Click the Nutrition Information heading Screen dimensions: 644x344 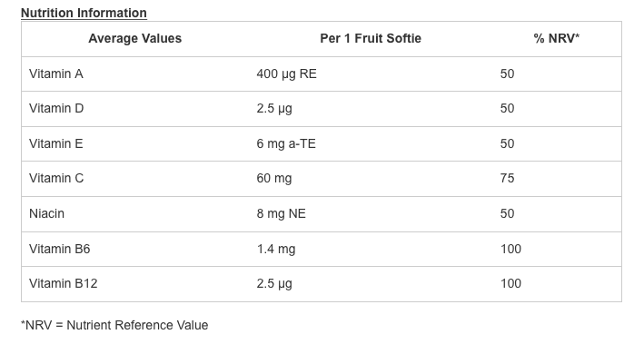[84, 13]
